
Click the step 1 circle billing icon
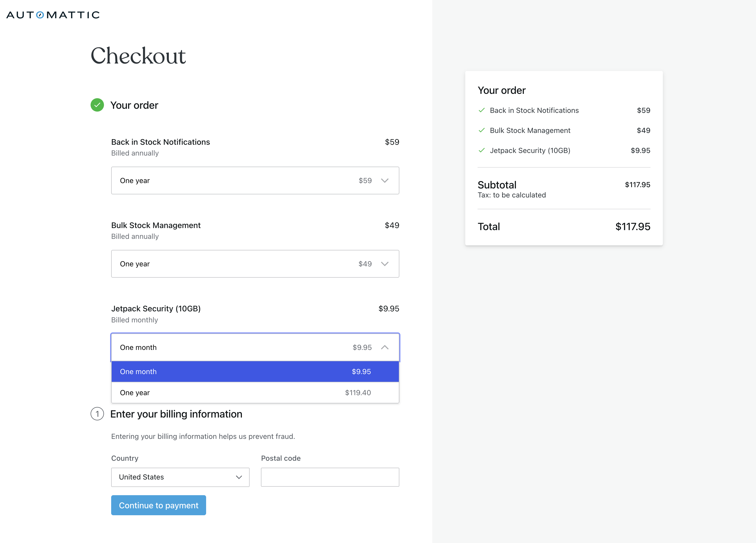click(97, 414)
